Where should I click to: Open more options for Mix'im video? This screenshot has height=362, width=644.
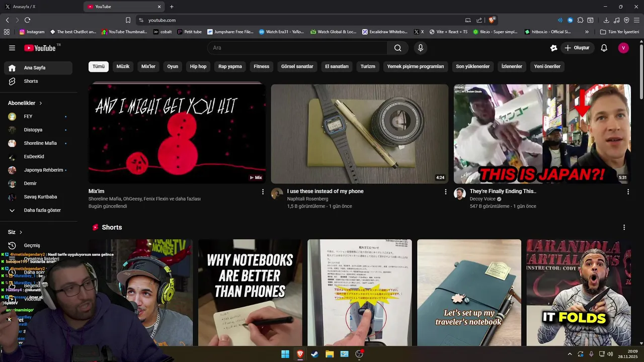click(x=263, y=192)
